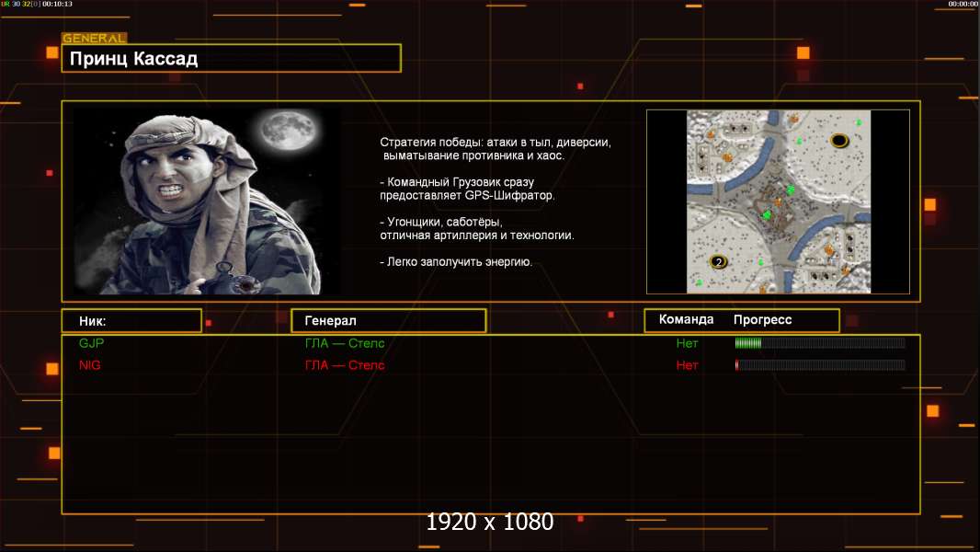Click the green loading progress bar for GJP
Viewport: 980px width, 552px height.
coord(819,343)
